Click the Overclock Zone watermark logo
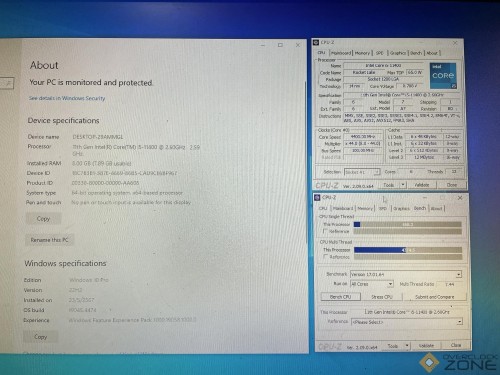 tap(458, 362)
